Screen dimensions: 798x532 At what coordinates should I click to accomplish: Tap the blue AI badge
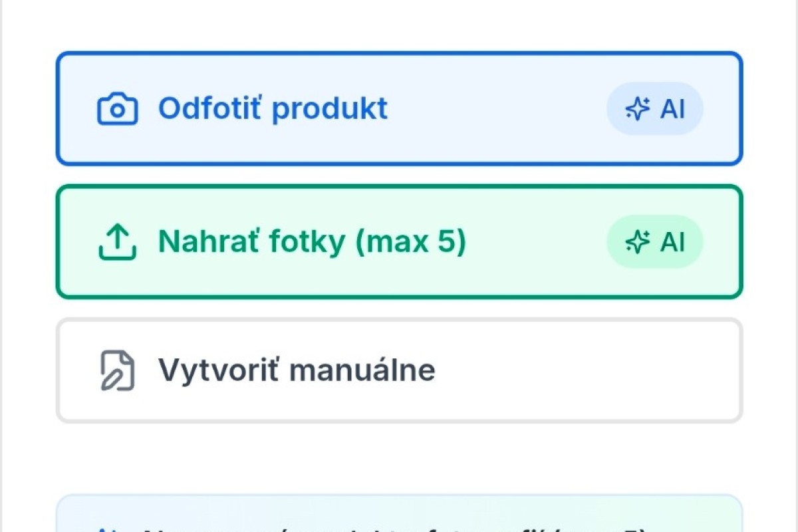pyautogui.click(x=655, y=109)
